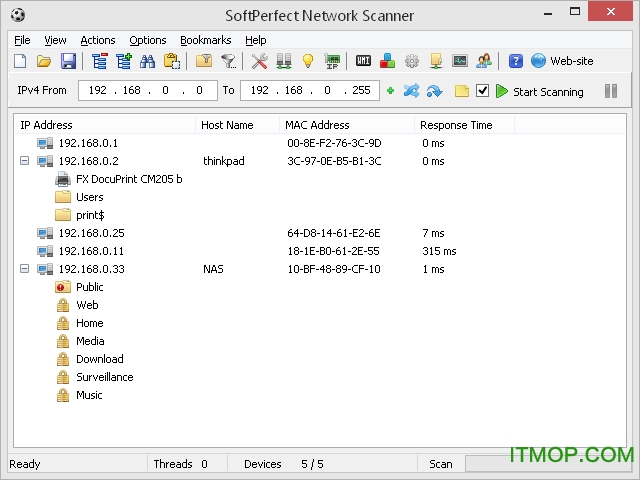Open program options wrench icon
The width and height of the screenshot is (640, 480).
259,61
